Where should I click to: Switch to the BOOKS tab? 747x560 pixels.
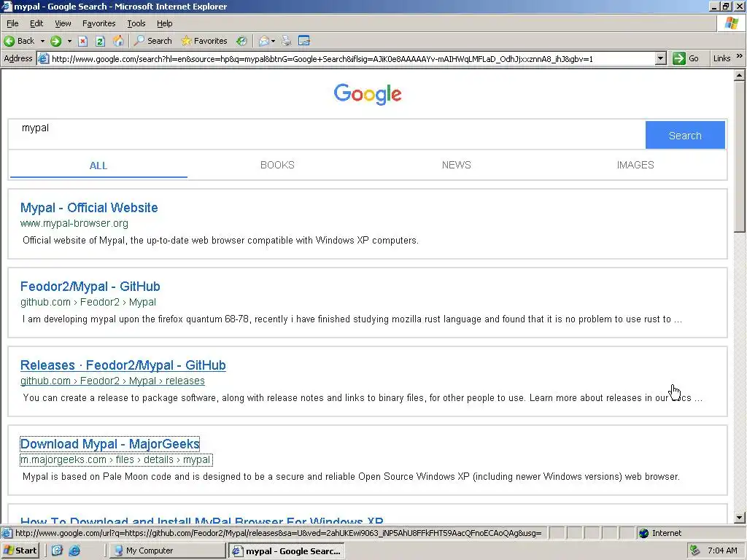coord(277,166)
